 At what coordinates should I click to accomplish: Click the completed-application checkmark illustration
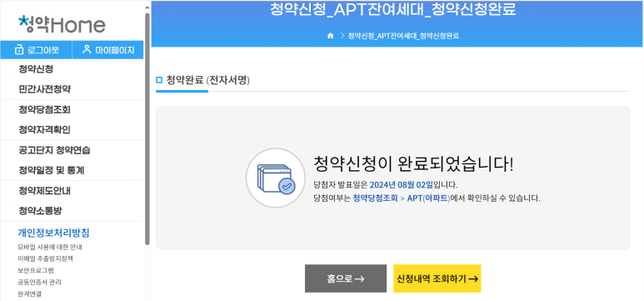point(276,178)
